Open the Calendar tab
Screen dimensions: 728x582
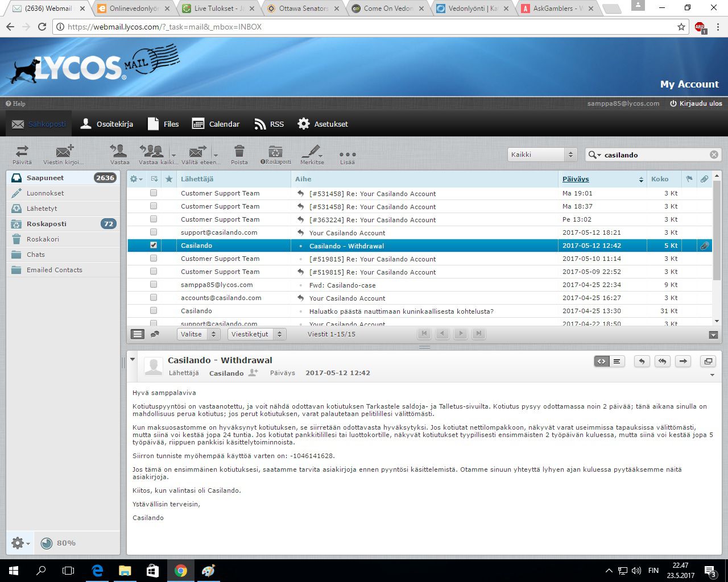tap(216, 124)
